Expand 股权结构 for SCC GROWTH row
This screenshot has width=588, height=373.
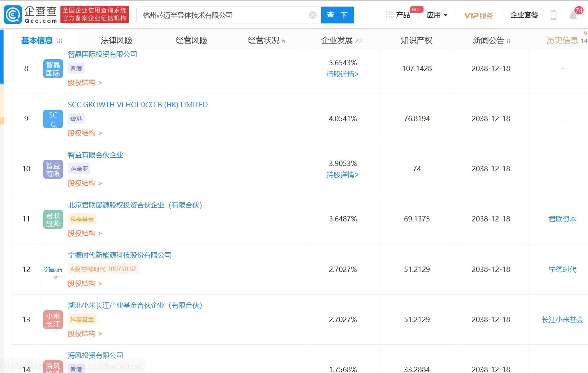(85, 133)
